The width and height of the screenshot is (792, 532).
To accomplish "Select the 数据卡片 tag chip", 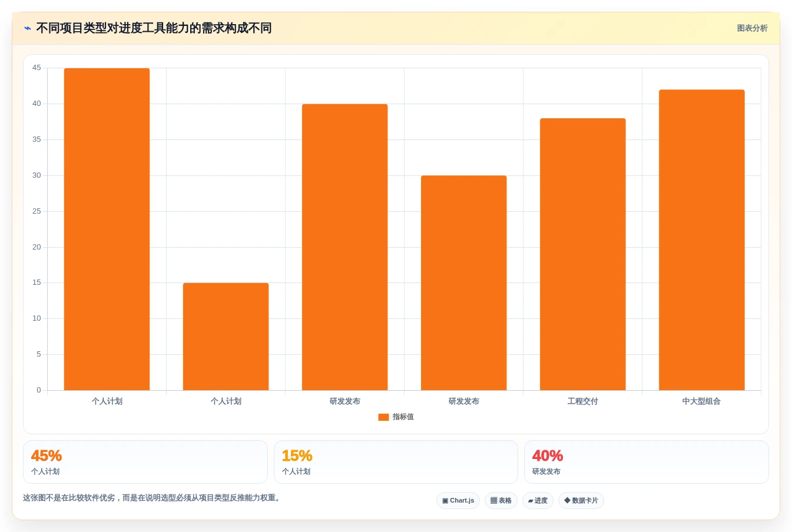I will pyautogui.click(x=581, y=501).
